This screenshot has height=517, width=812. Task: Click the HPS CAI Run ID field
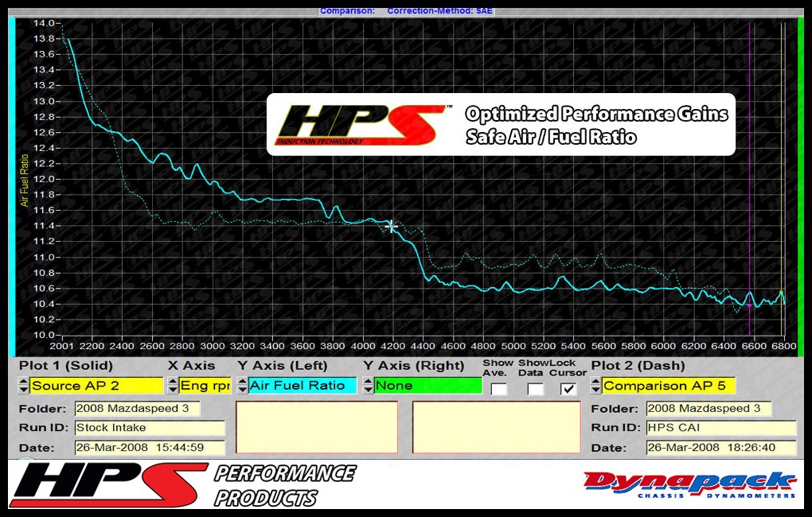(721, 428)
